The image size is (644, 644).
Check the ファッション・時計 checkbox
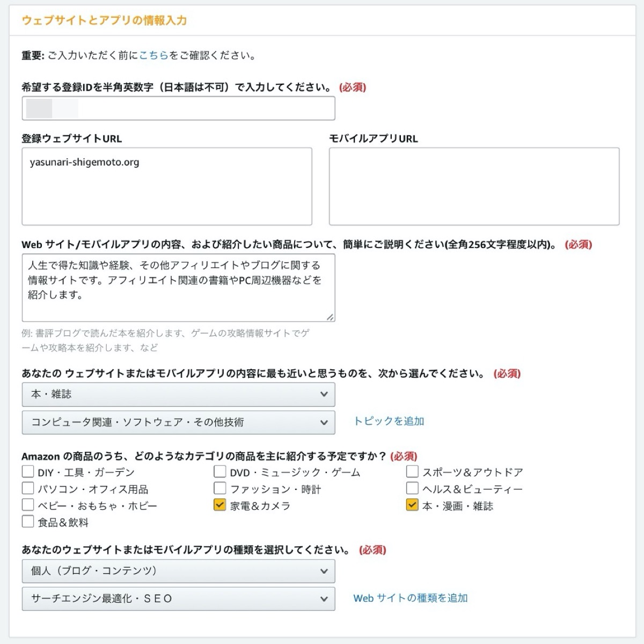tap(219, 488)
